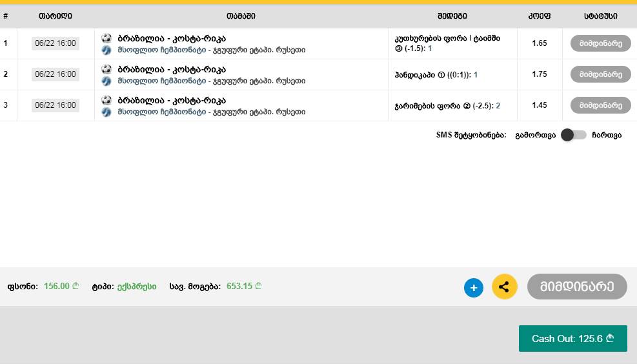This screenshot has width=637, height=364.
Task: Click row number 3
Action: click(x=5, y=105)
